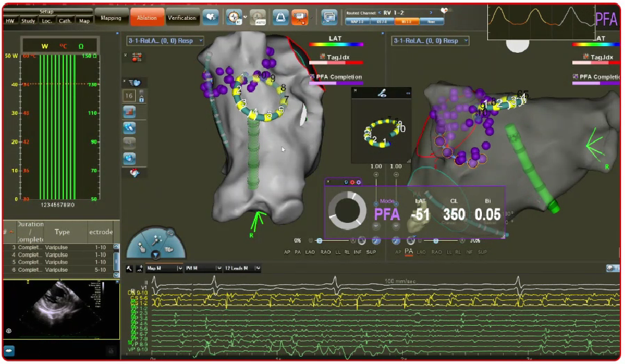Toggle the AUTO button in top toolbar
This screenshot has width=625, height=364.
(x=258, y=16)
